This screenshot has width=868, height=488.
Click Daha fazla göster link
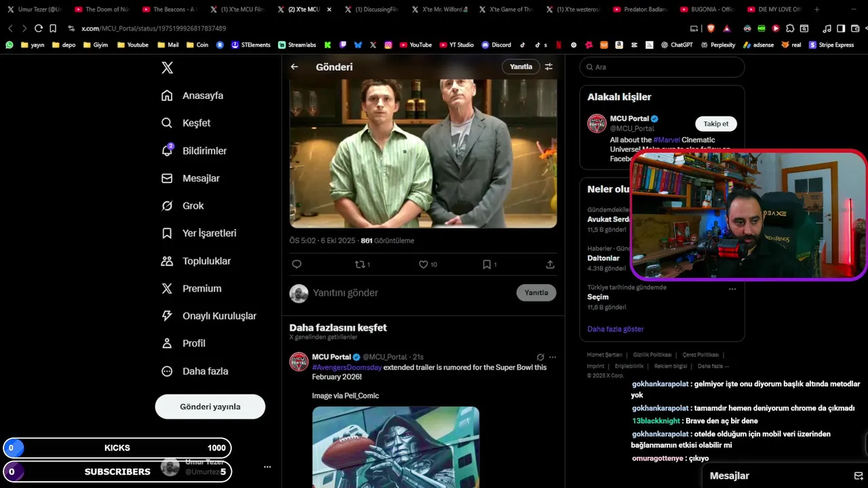(x=615, y=329)
